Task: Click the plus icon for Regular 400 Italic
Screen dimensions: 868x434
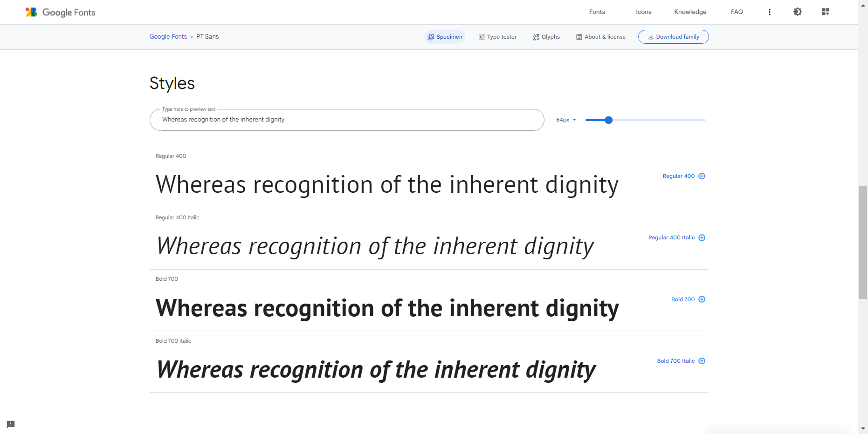Action: click(x=702, y=238)
